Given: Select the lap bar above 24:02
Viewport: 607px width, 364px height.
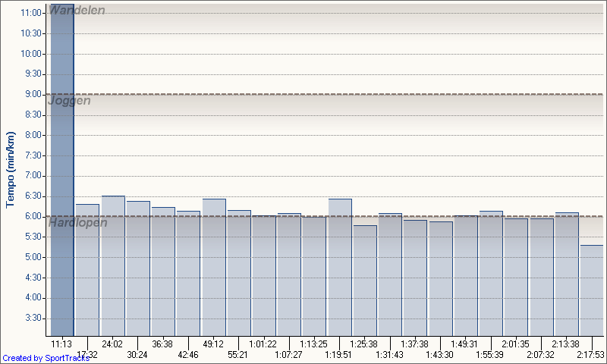Looking at the screenshot, I should tap(113, 265).
